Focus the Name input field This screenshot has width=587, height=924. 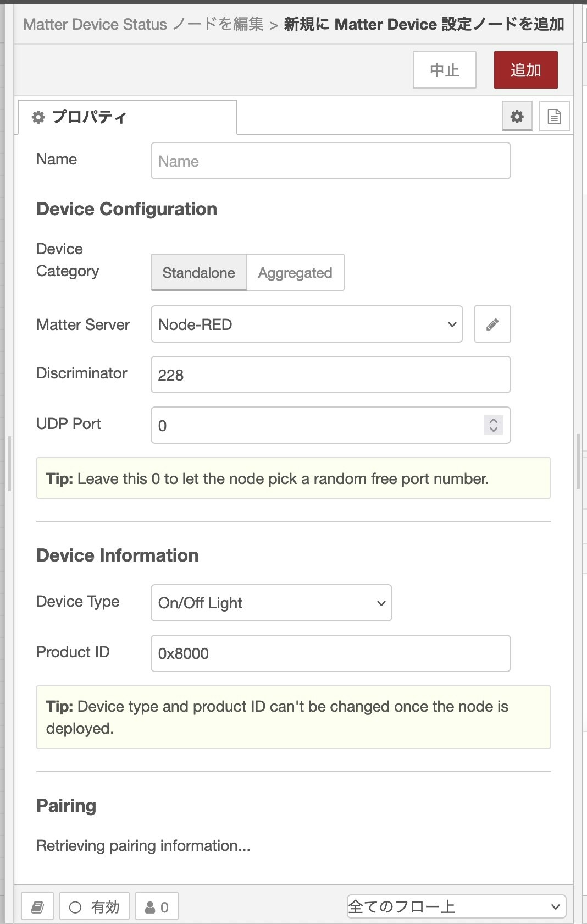coord(330,161)
